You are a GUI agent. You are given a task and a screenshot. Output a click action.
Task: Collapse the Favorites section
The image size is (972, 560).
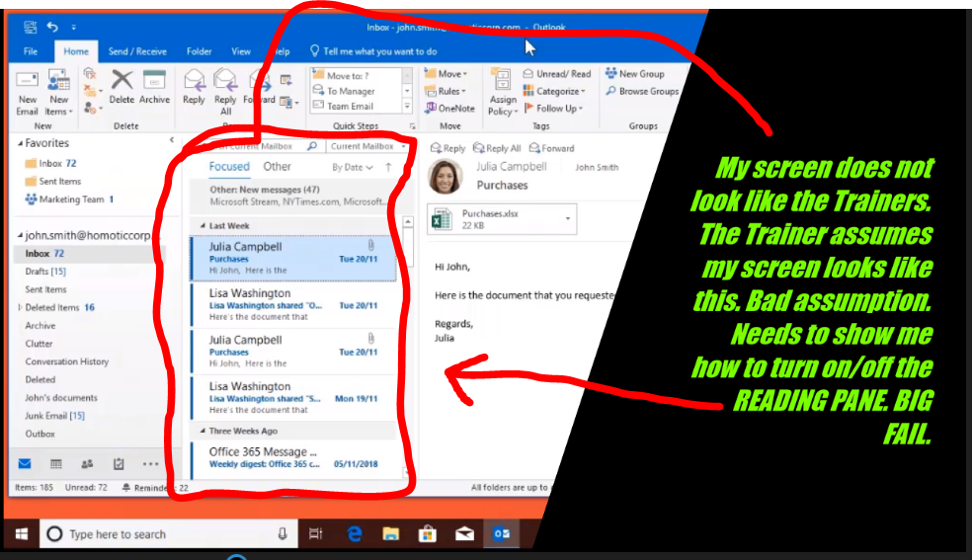pyautogui.click(x=21, y=143)
